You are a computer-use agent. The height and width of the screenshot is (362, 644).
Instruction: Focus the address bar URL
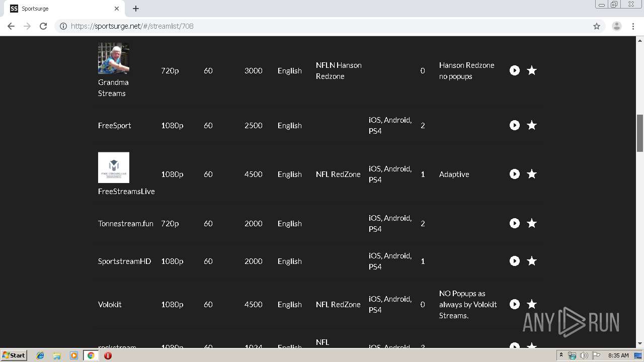132,26
